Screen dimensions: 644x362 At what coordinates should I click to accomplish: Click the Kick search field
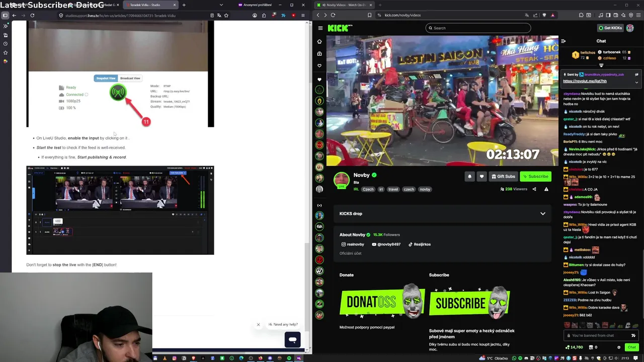(478, 28)
